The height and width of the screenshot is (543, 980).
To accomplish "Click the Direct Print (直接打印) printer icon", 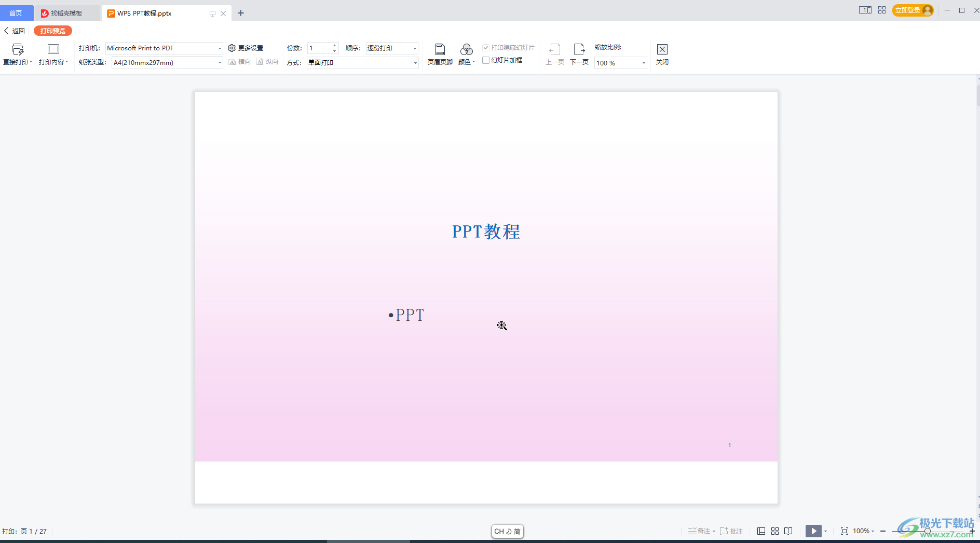I will [18, 49].
